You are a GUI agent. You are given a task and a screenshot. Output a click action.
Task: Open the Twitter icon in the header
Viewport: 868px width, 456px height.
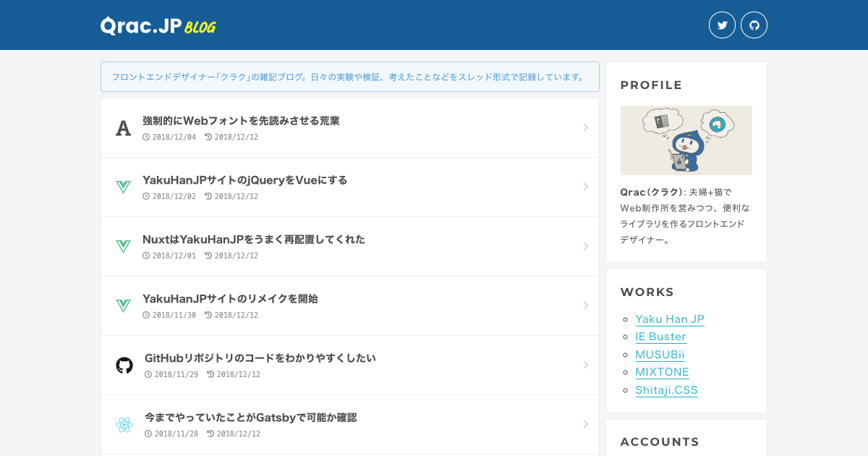click(722, 25)
